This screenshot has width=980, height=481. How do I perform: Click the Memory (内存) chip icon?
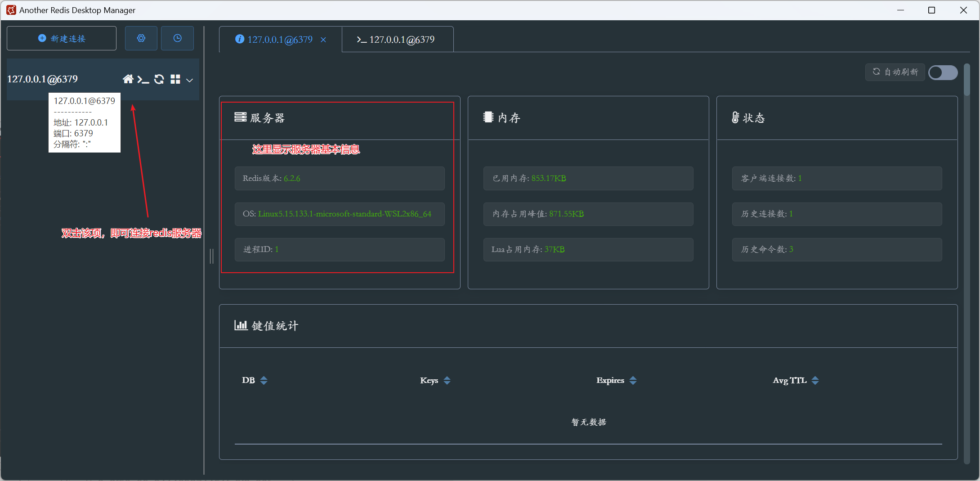click(488, 117)
